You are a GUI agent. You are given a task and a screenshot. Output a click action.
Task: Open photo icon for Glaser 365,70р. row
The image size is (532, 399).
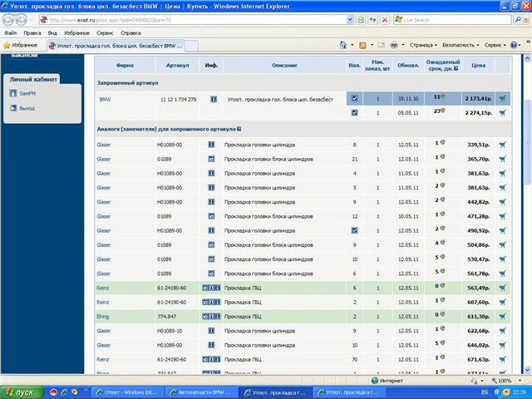[211, 159]
